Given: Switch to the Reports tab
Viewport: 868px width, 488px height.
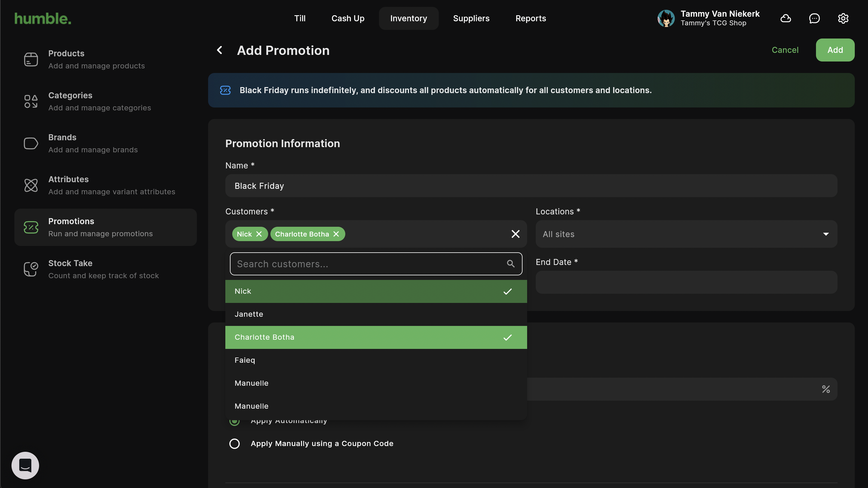Looking at the screenshot, I should click(x=530, y=18).
